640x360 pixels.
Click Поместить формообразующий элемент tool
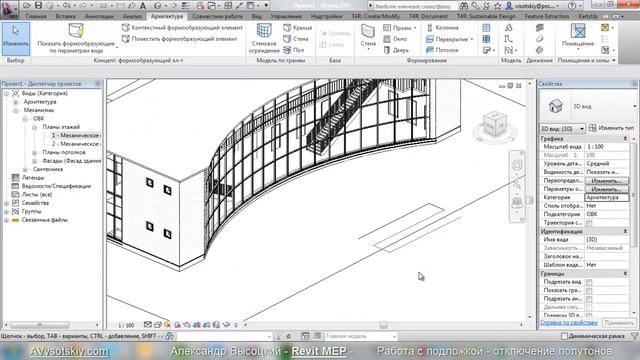[180, 39]
